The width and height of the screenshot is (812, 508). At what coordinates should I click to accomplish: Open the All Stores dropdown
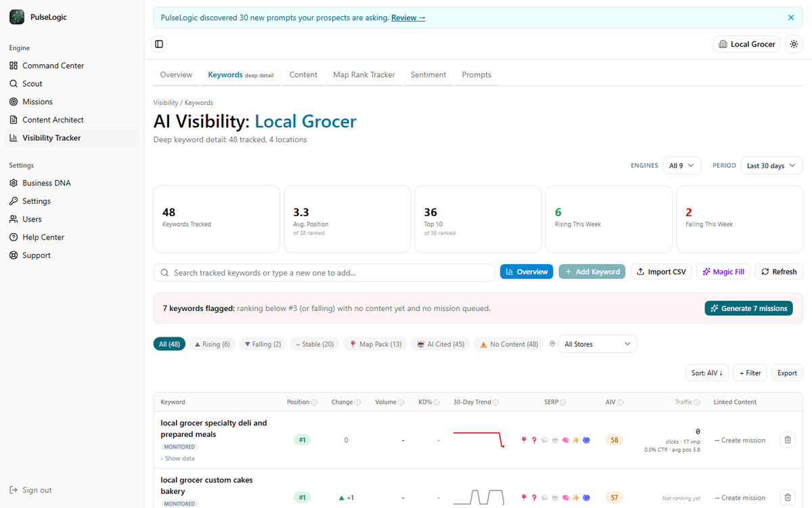pyautogui.click(x=597, y=344)
